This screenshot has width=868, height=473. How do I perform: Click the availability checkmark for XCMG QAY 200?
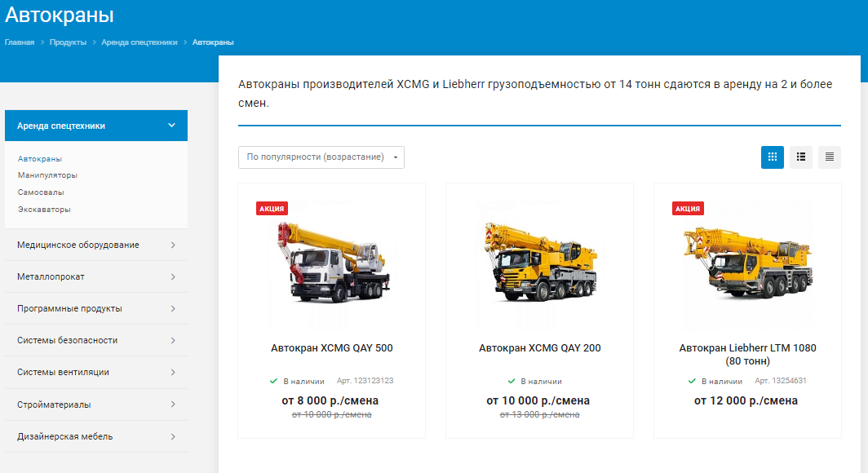(511, 381)
